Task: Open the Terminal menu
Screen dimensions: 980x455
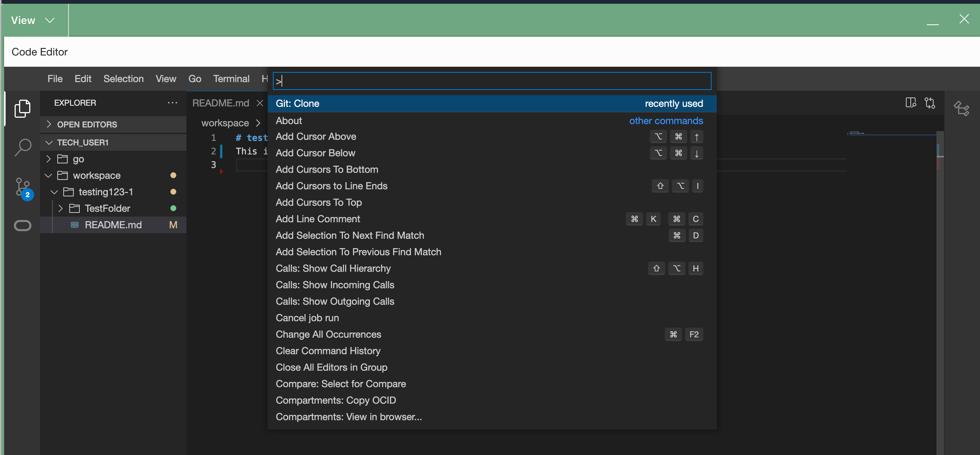Action: tap(231, 79)
